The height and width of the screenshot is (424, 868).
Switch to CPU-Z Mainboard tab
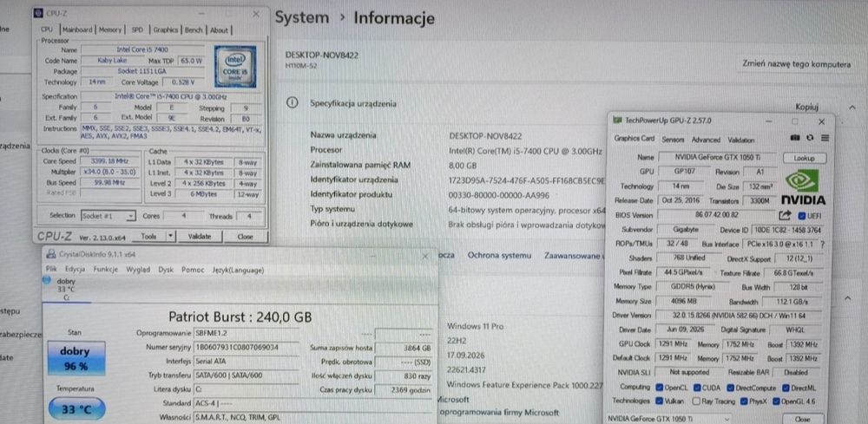[x=77, y=29]
